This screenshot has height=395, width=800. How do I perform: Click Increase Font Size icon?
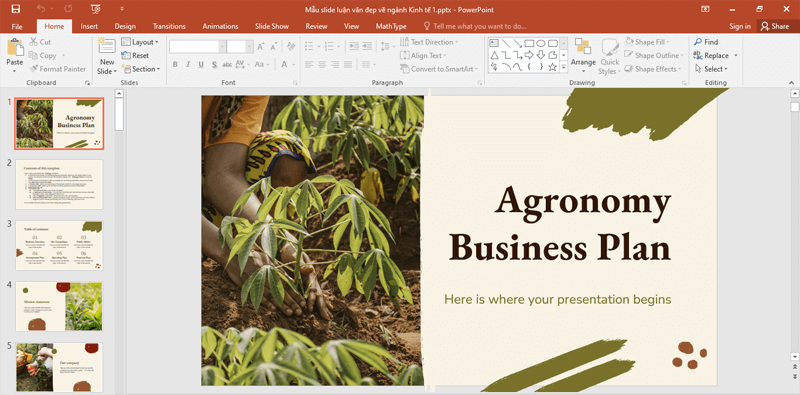(261, 46)
